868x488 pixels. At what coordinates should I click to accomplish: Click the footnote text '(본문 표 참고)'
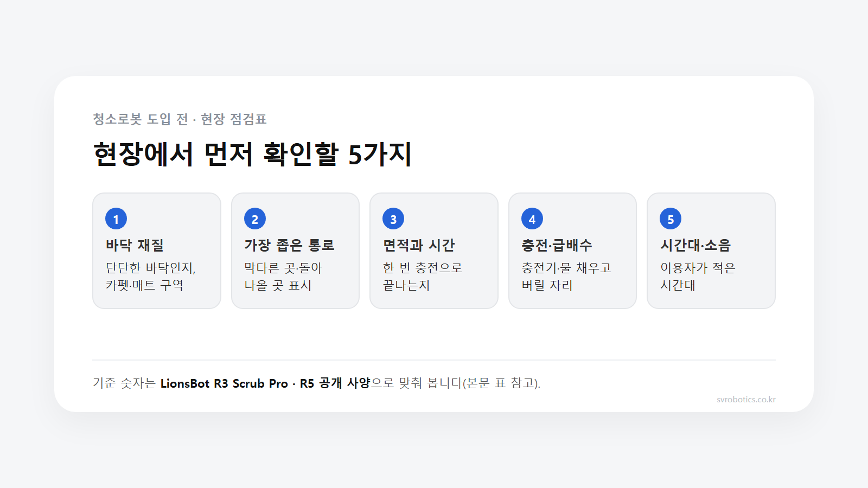pyautogui.click(x=501, y=383)
